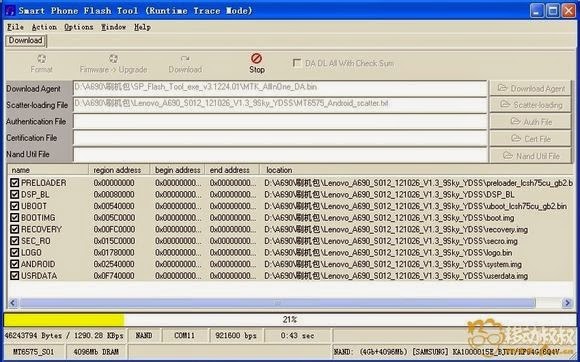Open the Action menu

pos(44,27)
